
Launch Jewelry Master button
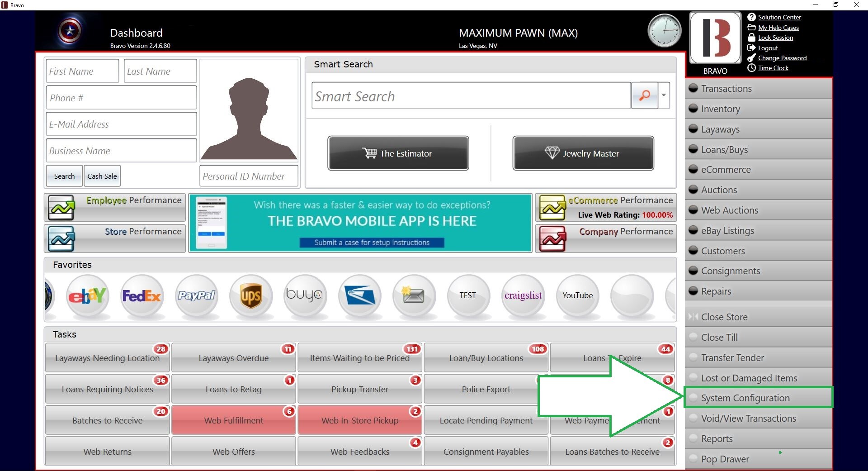pos(583,153)
